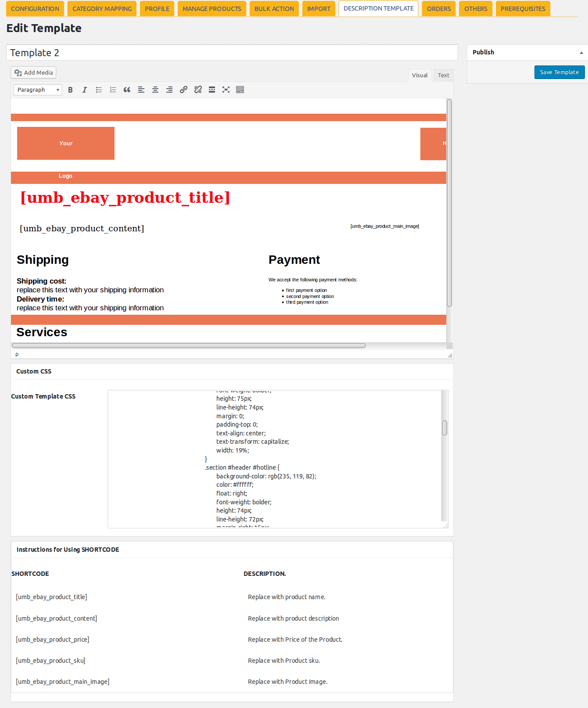Click the [umb_ebay_product_price] shortcode

(x=53, y=640)
